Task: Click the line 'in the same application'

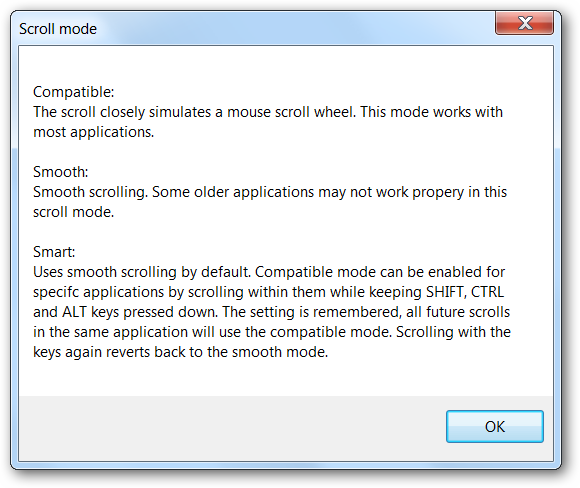Action: 272,332
